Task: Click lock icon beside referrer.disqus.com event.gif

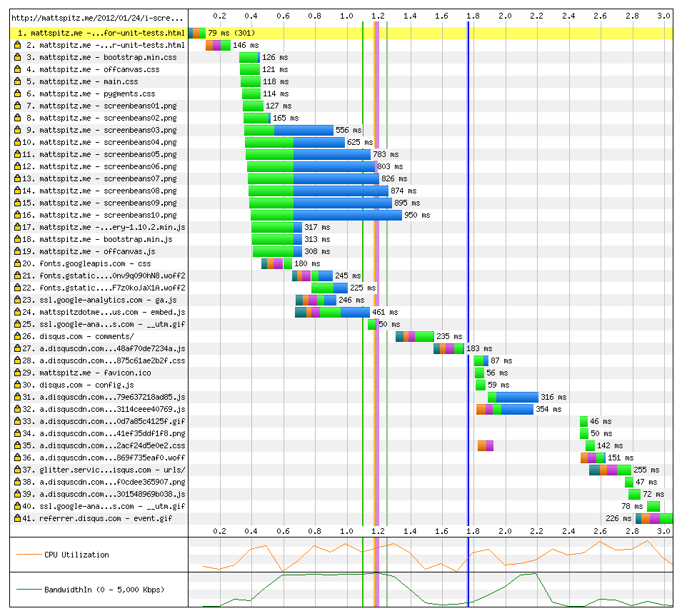Action: coord(19,518)
